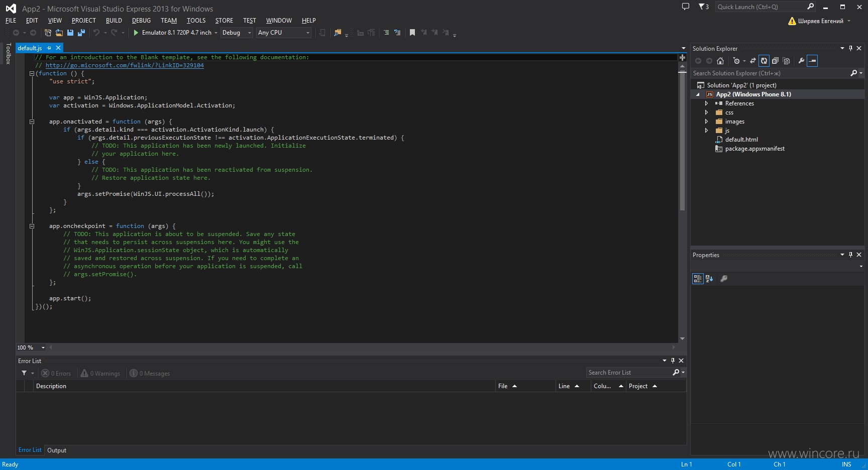Open the Ширяев Евгений account menu
Image resolution: width=868 pixels, height=470 pixels.
[x=819, y=21]
